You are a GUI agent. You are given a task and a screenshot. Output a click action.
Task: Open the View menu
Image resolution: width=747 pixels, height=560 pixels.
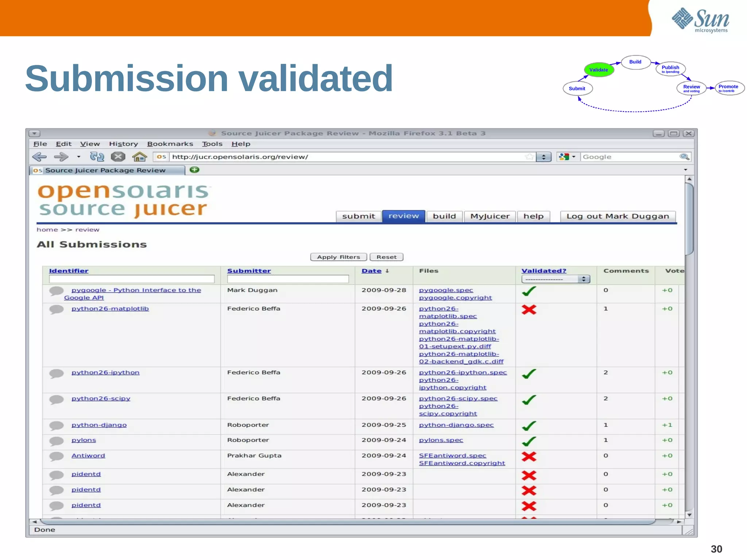(x=90, y=144)
